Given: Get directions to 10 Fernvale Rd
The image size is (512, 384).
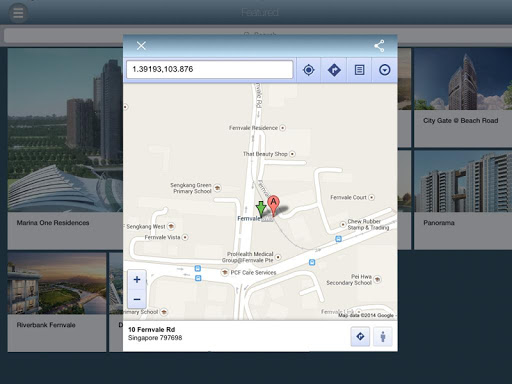Looking at the screenshot, I should 360,336.
